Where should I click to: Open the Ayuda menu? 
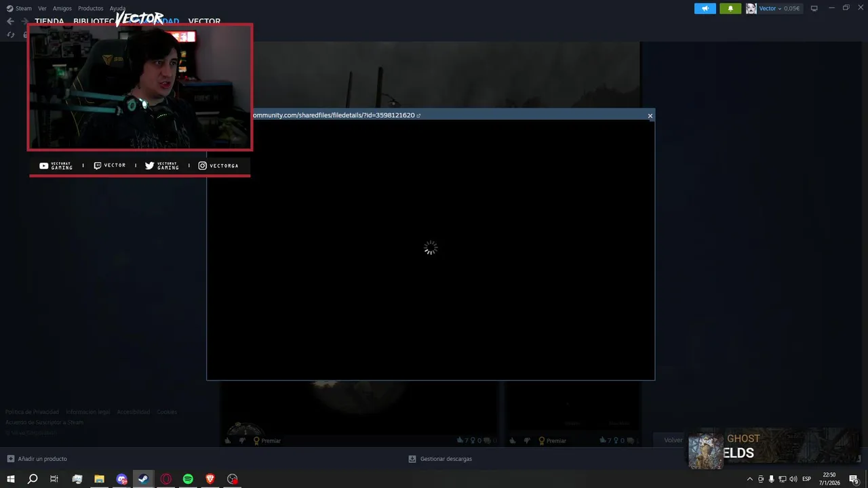pos(117,8)
